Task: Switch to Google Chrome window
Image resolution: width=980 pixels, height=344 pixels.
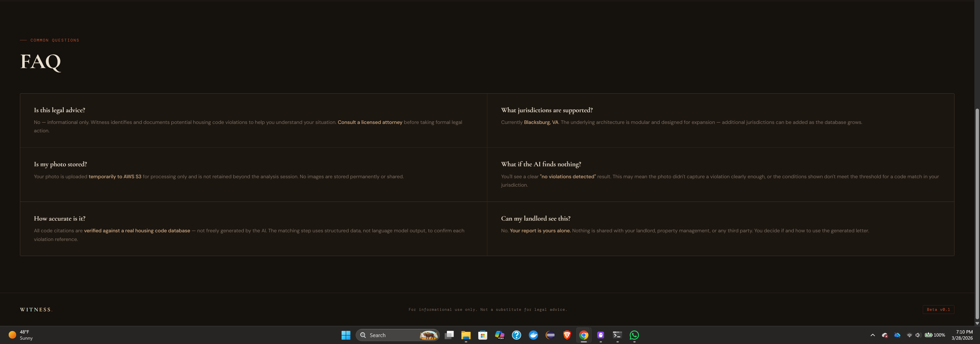Action: tap(584, 335)
